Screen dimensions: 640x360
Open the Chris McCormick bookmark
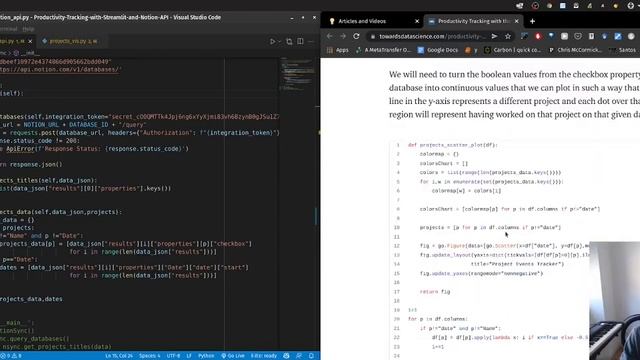[575, 50]
